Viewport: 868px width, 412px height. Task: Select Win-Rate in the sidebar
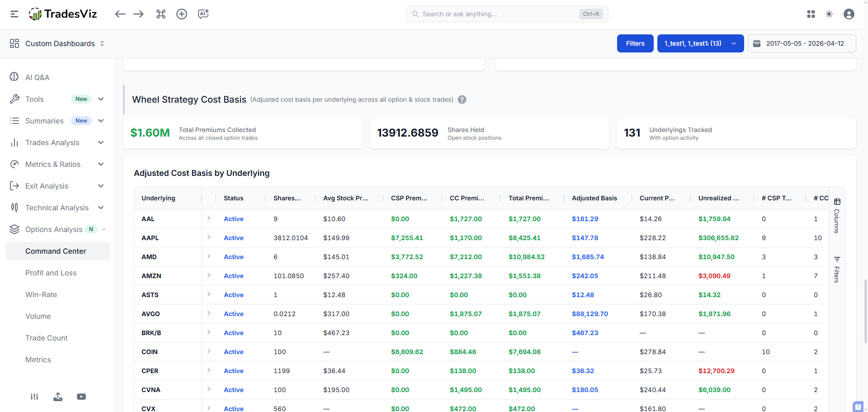click(41, 294)
